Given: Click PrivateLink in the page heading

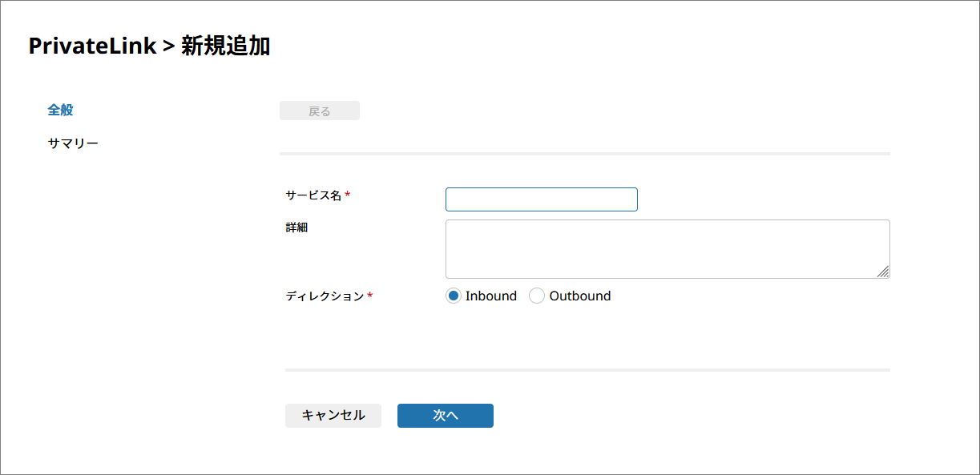Looking at the screenshot, I should tap(92, 46).
